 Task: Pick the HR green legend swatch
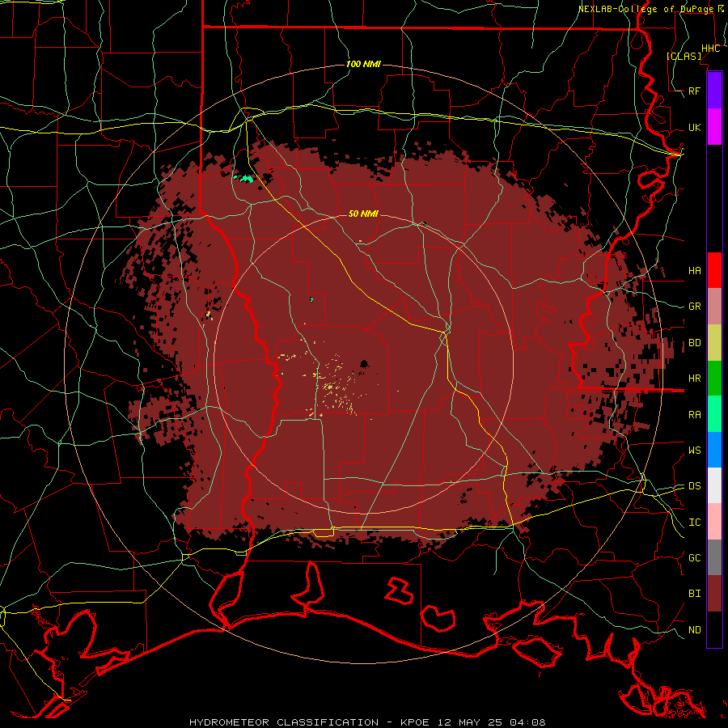pos(714,379)
